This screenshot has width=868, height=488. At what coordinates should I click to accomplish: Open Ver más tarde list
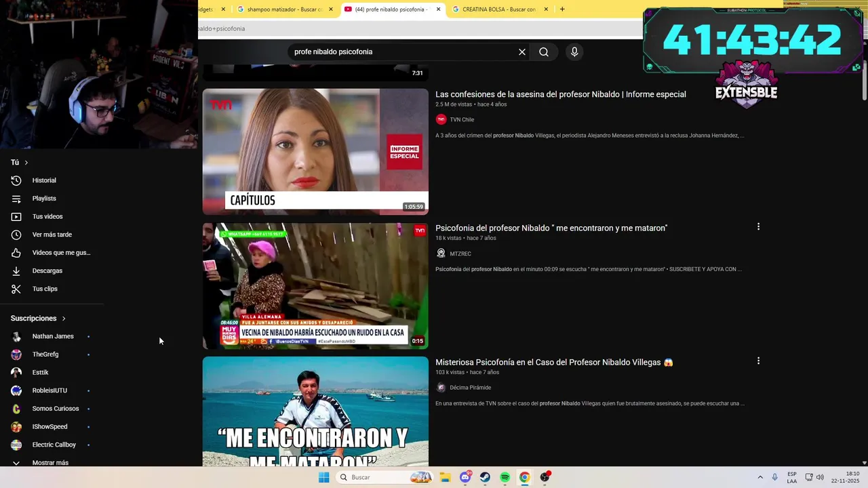tap(52, 235)
